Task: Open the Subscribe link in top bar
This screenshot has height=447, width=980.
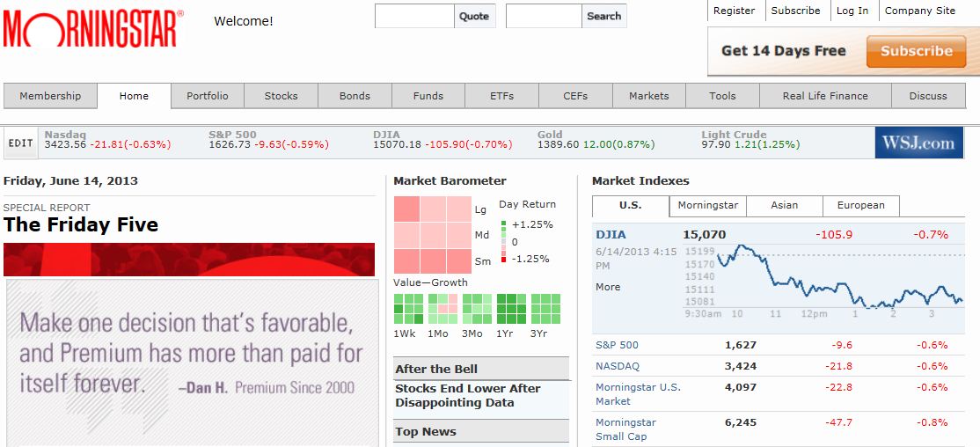Action: click(x=795, y=11)
